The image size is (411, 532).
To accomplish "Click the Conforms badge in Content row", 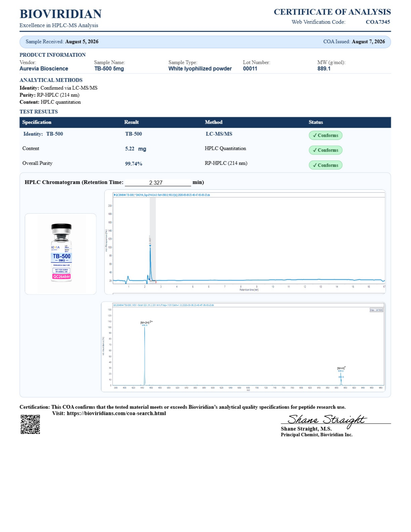I will (326, 150).
